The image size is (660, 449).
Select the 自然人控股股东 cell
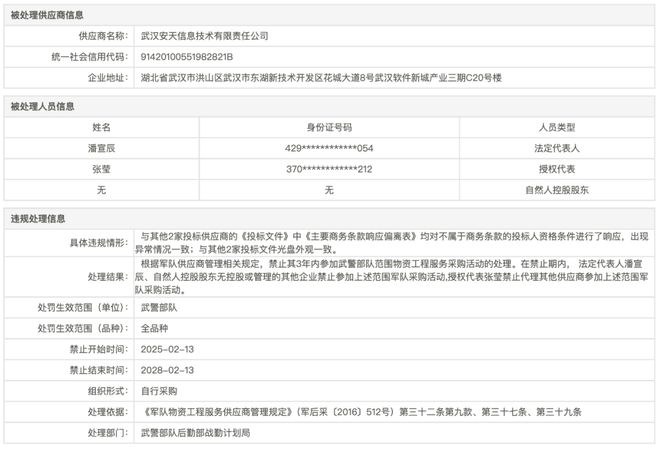pyautogui.click(x=557, y=190)
